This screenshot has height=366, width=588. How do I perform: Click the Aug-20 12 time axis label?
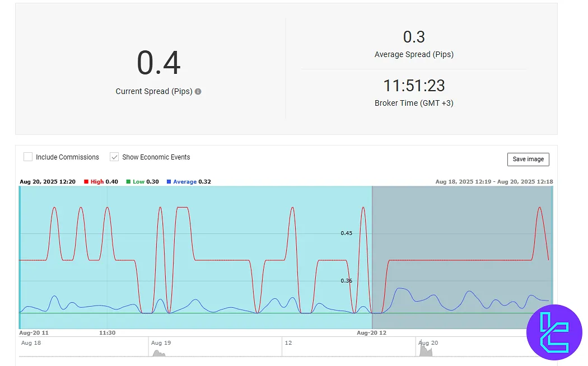click(372, 332)
